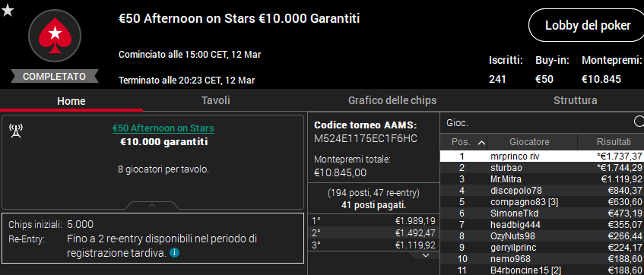Expand the full prize payout list
This screenshot has height=275, width=644.
click(426, 255)
